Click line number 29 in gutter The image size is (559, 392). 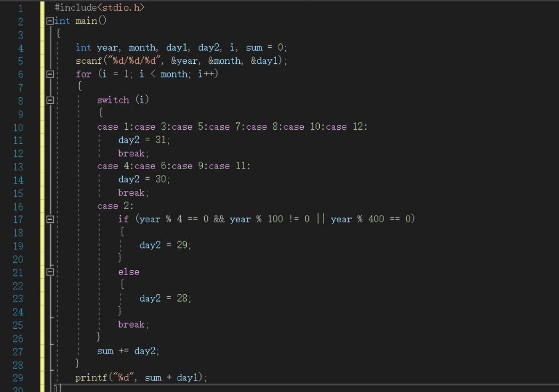click(18, 378)
